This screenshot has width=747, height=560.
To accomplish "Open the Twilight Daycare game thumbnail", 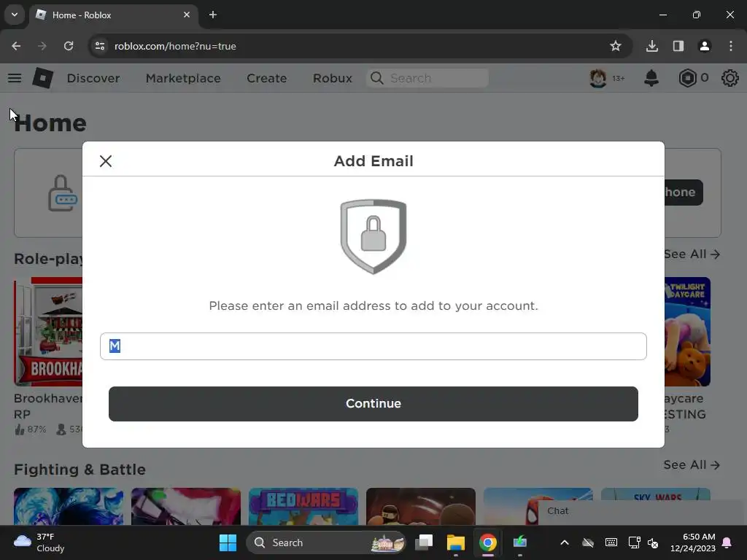I will 687,332.
